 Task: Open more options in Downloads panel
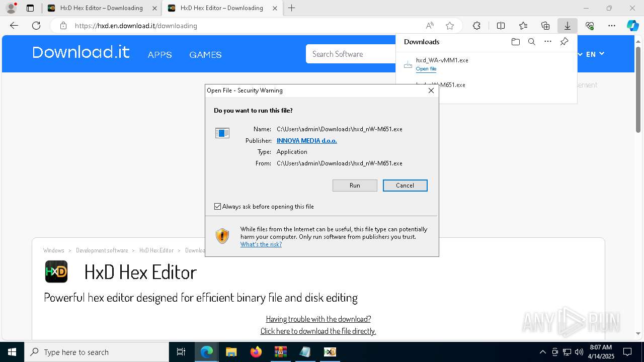pos(548,42)
